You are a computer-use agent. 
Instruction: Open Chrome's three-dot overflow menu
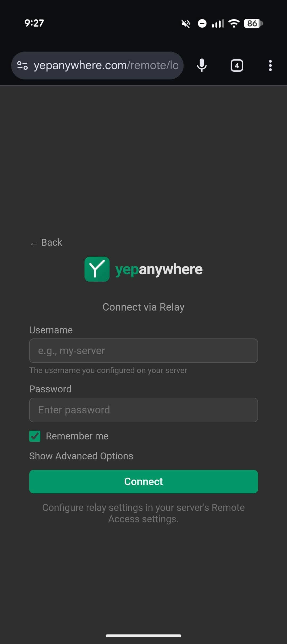tap(270, 65)
